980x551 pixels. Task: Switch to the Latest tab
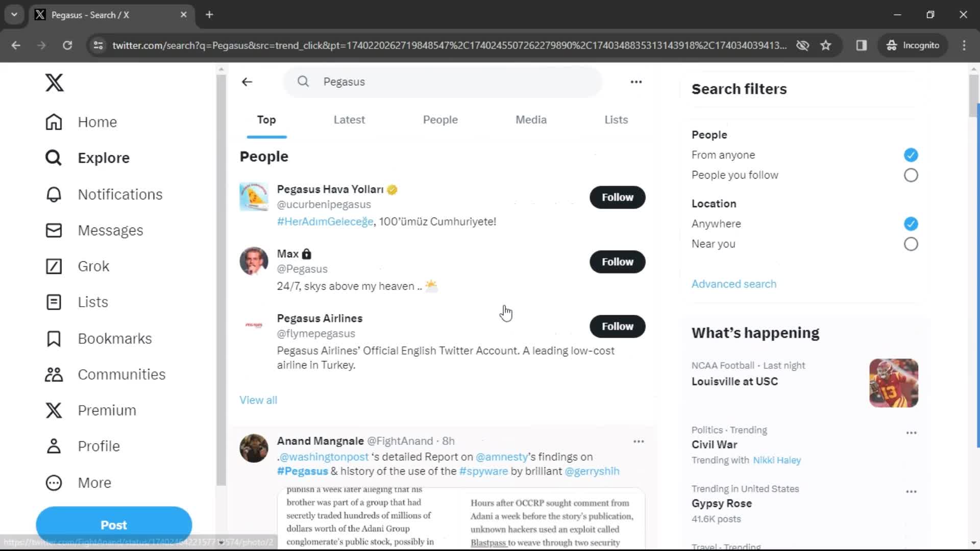tap(349, 119)
